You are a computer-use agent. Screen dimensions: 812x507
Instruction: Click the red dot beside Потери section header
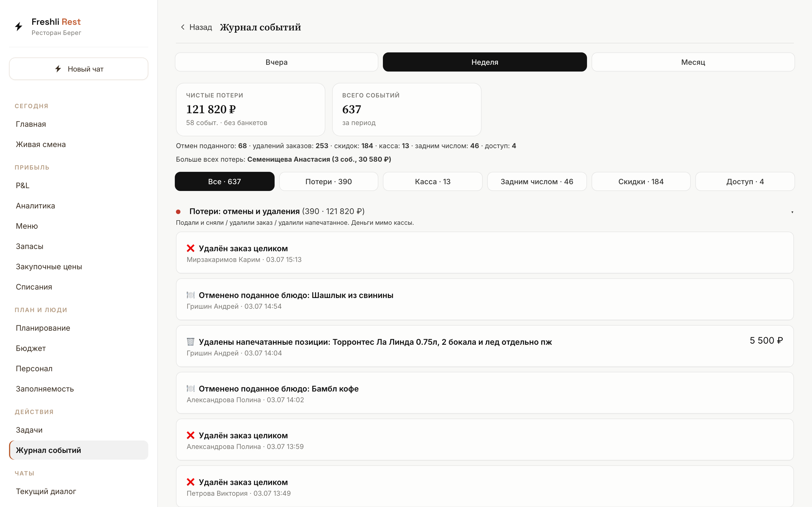pyautogui.click(x=178, y=212)
